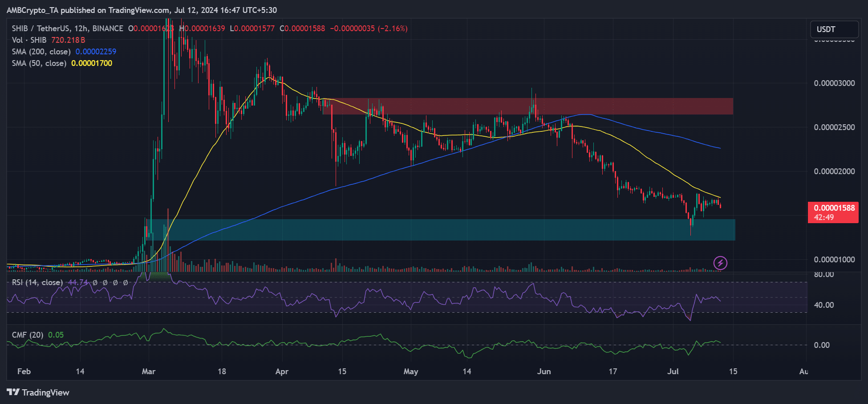Click the Mar date on time axis

click(149, 371)
